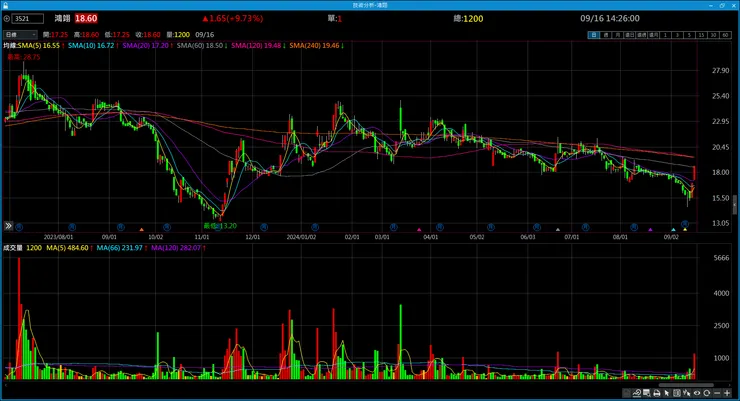The image size is (740, 401).
Task: Click the lock icon in the bottom toolbar
Action: tap(626, 393)
